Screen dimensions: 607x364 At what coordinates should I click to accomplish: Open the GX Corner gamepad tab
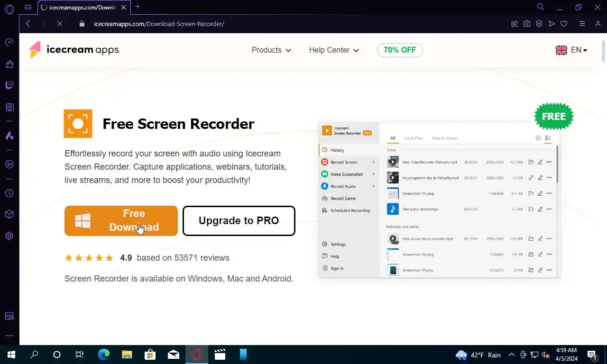[x=28, y=7]
